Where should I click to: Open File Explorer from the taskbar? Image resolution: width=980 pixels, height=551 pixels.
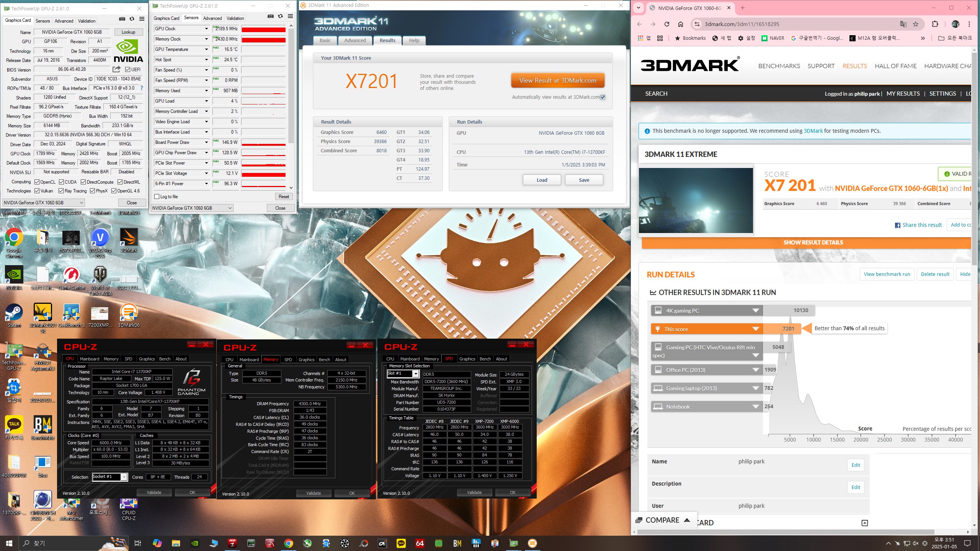176,543
